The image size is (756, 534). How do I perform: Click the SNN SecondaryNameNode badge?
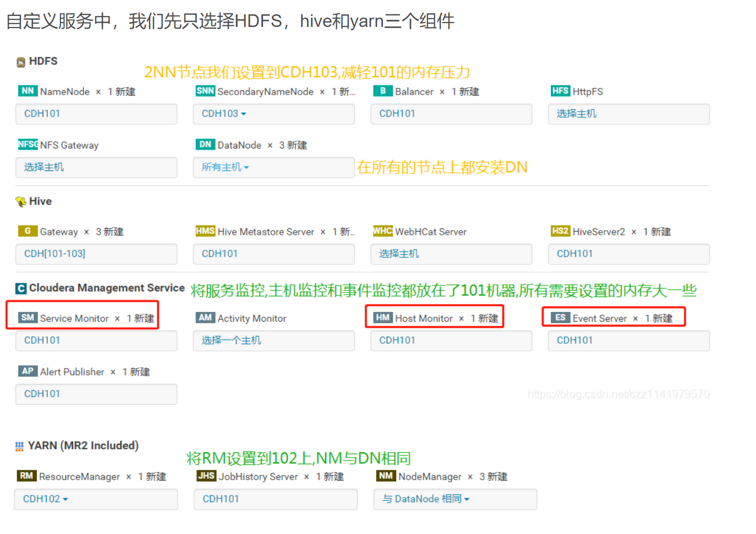205,91
